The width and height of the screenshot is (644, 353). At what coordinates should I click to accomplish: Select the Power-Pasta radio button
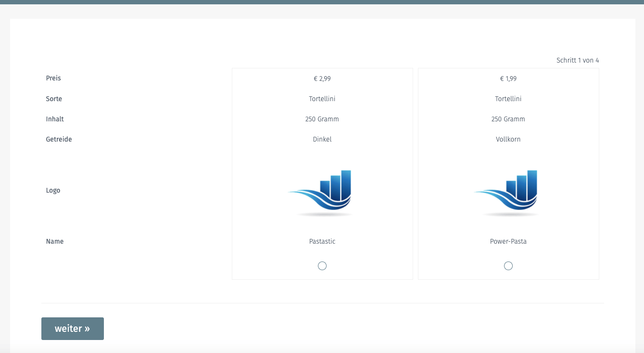tap(508, 266)
